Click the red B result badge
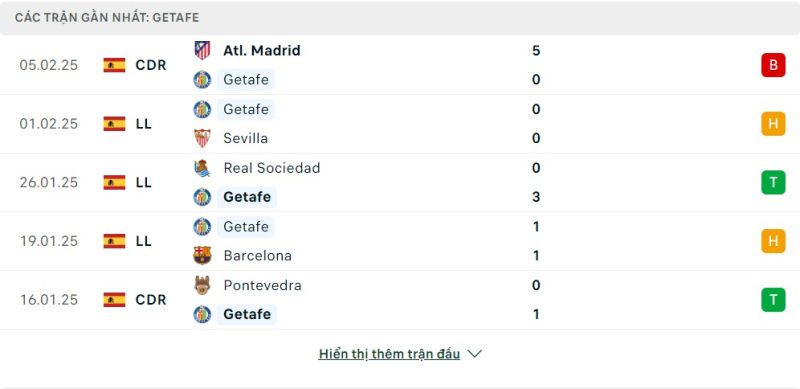 click(x=773, y=65)
